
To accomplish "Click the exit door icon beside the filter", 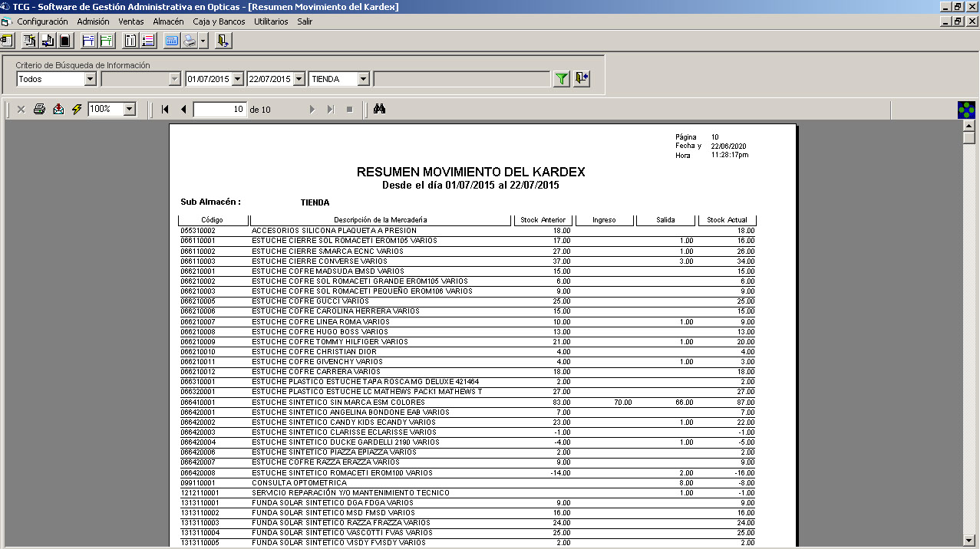I will click(582, 79).
